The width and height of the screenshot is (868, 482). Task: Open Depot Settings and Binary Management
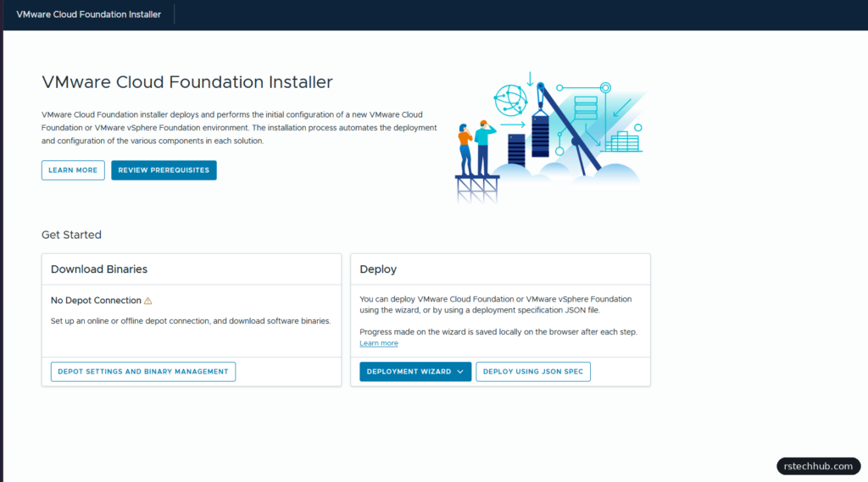[143, 372]
